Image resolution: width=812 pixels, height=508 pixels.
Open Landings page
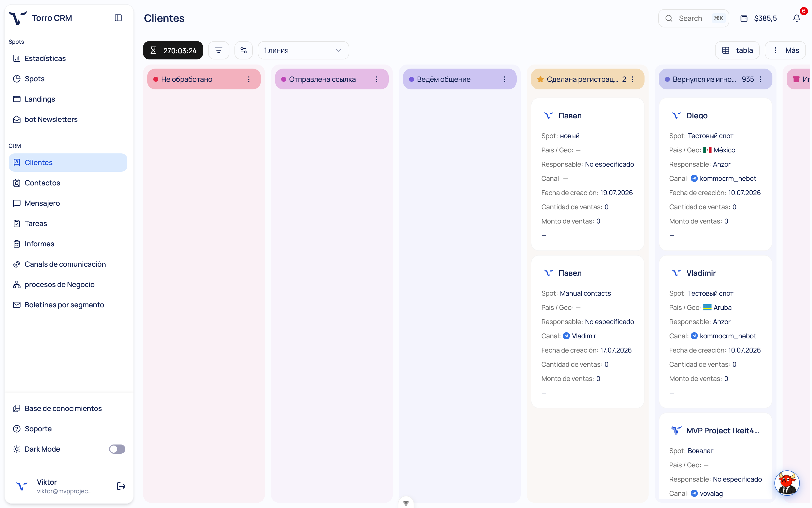(68, 99)
